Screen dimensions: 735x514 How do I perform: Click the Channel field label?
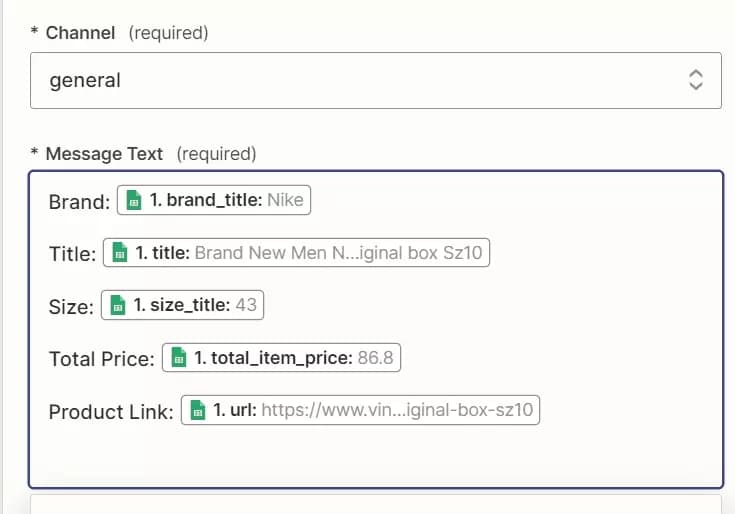click(x=80, y=33)
